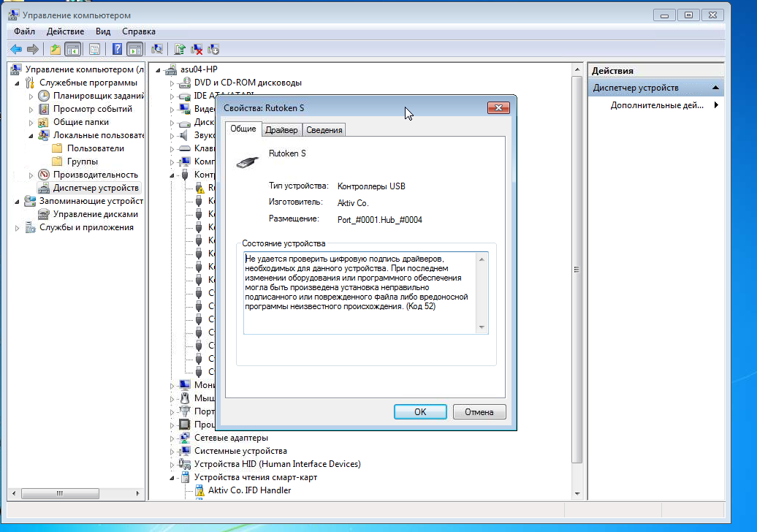The width and height of the screenshot is (757, 532).
Task: Open the Действие menu
Action: point(65,31)
